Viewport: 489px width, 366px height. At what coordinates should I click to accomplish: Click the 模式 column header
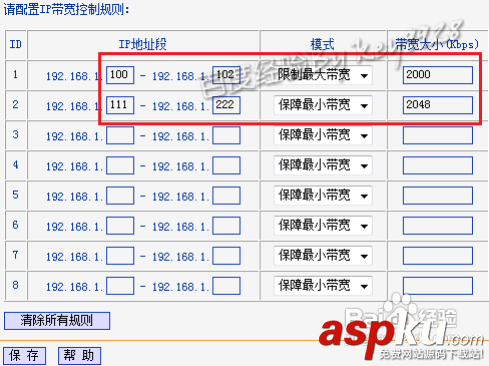point(322,44)
